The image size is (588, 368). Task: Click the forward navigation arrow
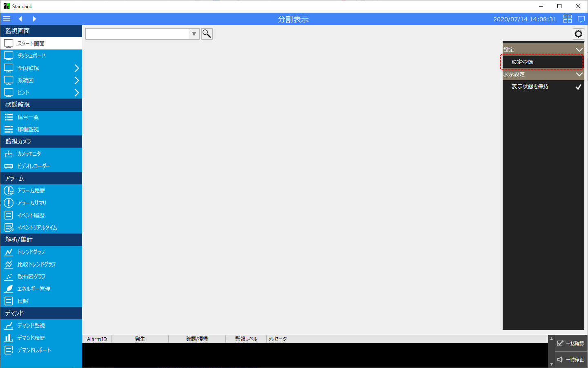point(34,19)
